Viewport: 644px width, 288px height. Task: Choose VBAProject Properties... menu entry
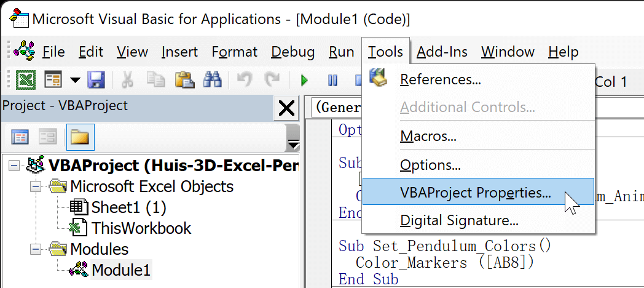(479, 192)
